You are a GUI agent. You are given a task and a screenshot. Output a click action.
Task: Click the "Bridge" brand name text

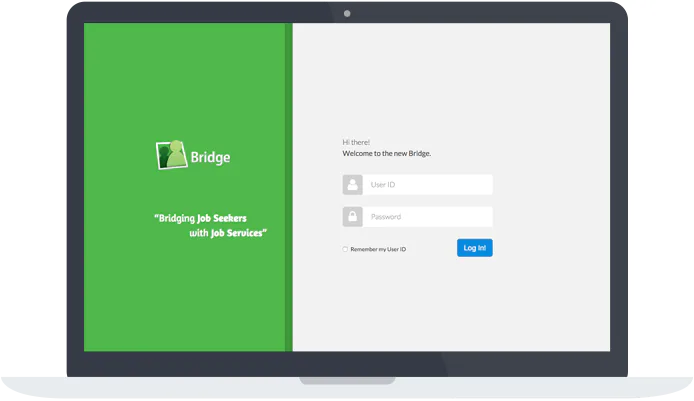(210, 158)
